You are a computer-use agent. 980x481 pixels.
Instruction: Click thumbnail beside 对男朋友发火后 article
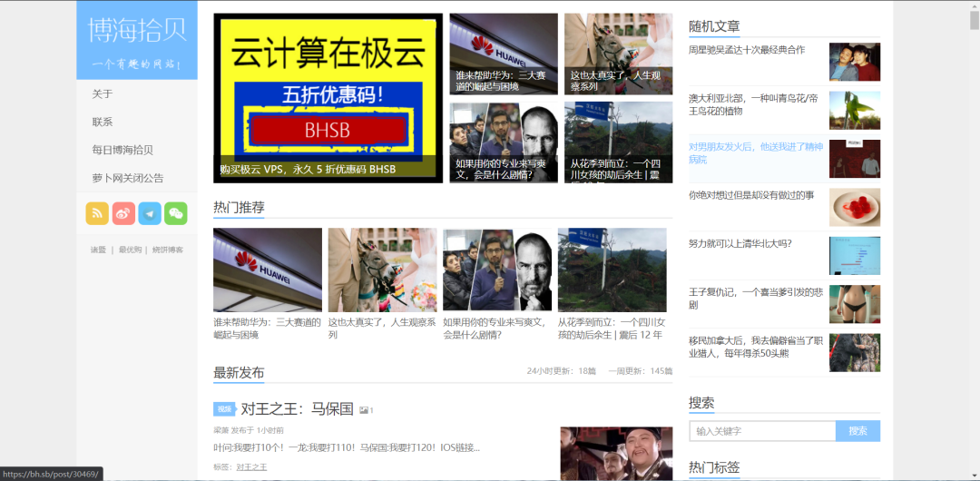pos(855,159)
